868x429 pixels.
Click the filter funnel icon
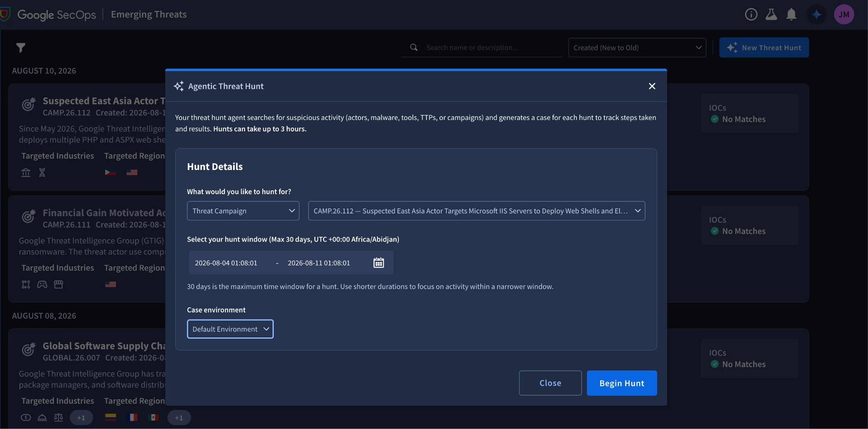click(x=21, y=47)
